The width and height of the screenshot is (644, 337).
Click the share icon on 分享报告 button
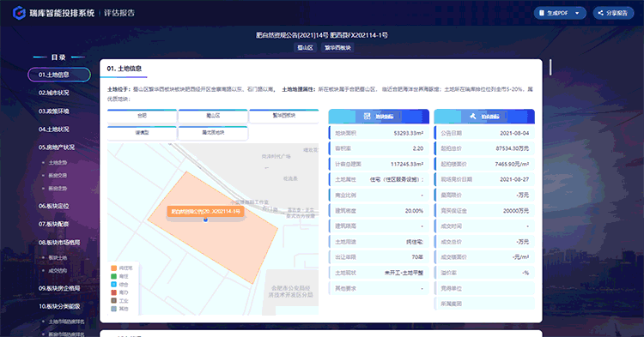[x=600, y=13]
